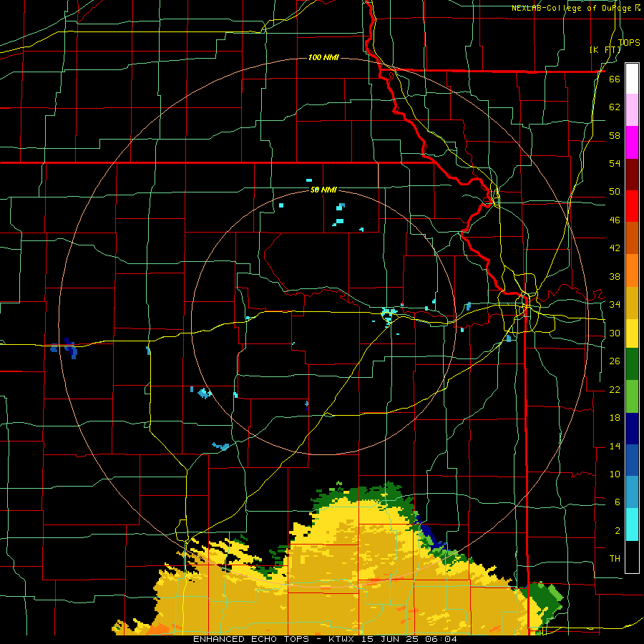
Task: Click the "30" legend value
Action: coord(615,333)
